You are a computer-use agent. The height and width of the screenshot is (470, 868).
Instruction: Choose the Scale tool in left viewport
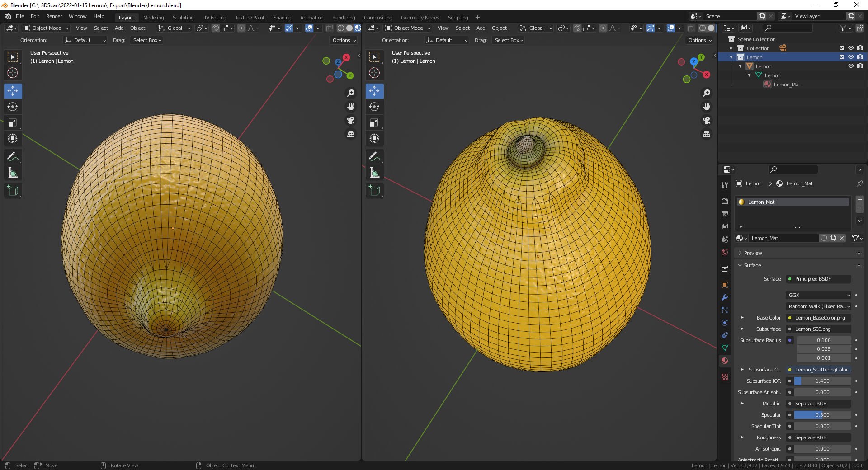13,122
